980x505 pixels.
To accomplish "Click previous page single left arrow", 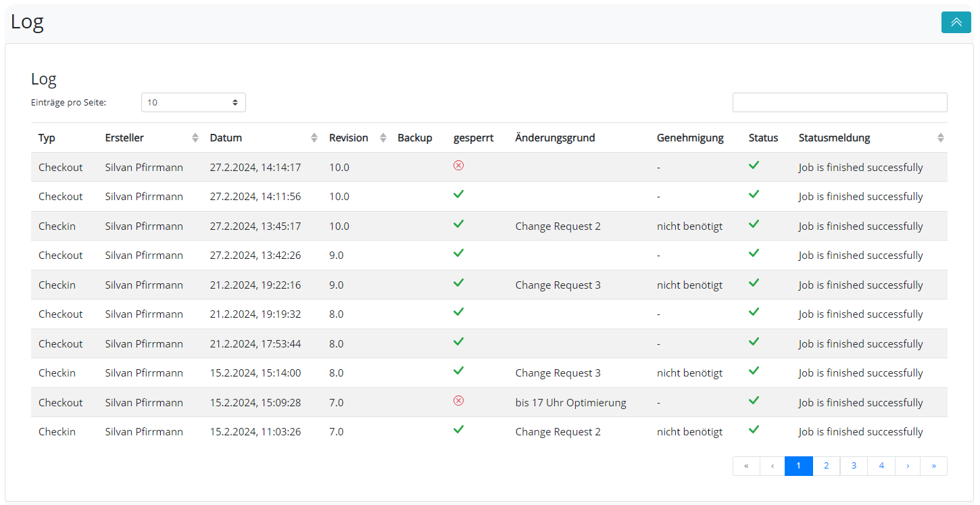I will pyautogui.click(x=773, y=466).
